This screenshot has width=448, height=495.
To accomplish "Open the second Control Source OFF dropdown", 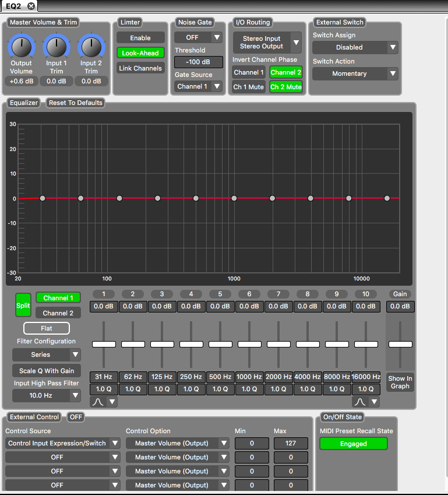I will point(62,457).
